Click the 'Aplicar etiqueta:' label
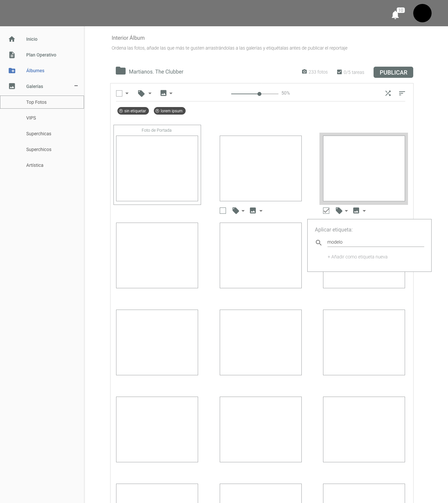 [334, 230]
